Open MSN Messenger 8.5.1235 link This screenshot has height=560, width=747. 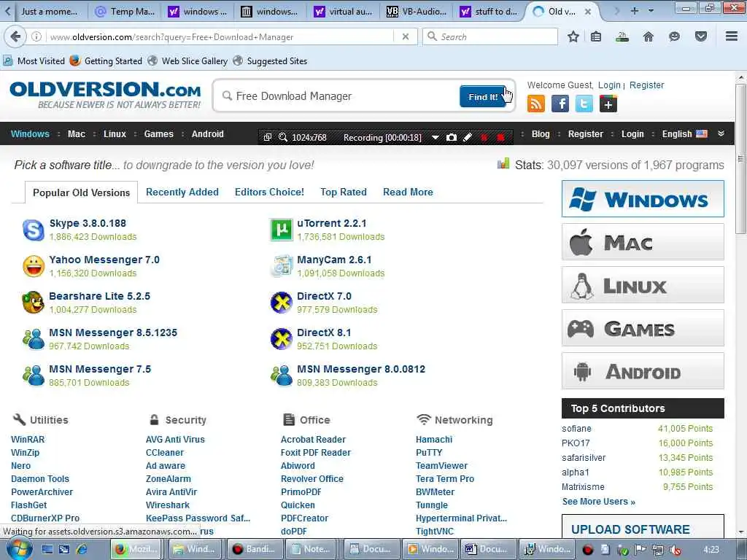pos(113,332)
